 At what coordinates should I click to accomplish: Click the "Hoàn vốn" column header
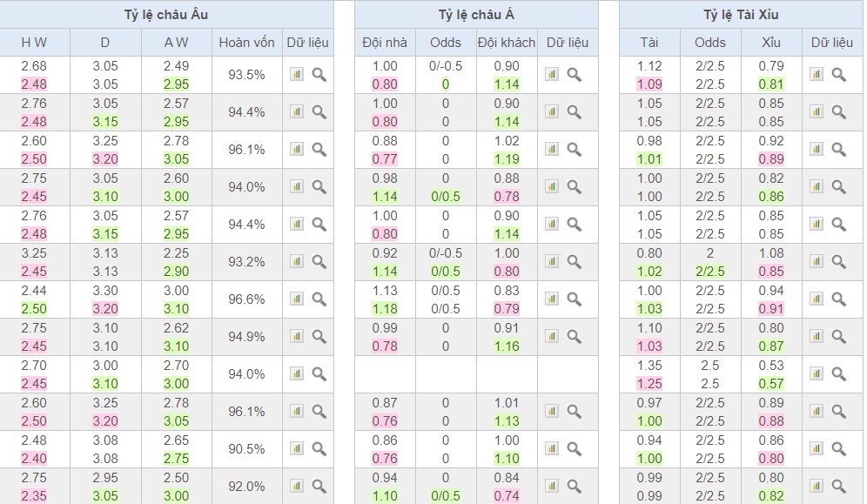click(x=247, y=43)
